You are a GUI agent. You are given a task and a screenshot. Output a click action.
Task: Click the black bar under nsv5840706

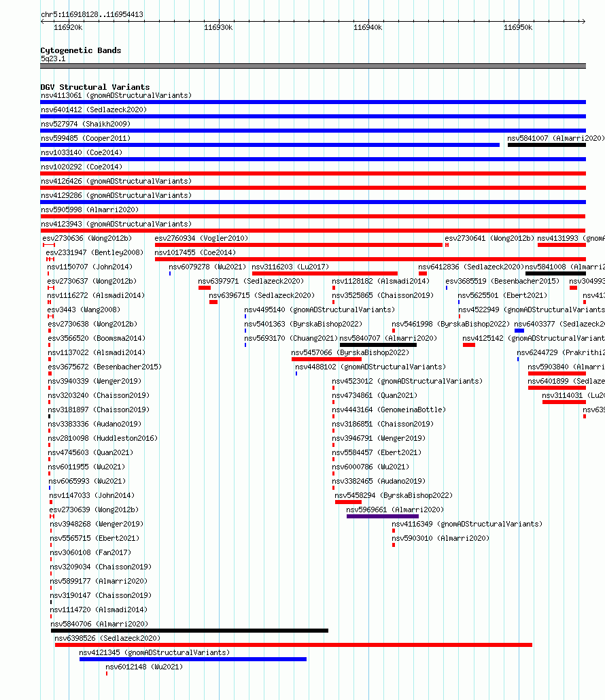(190, 631)
